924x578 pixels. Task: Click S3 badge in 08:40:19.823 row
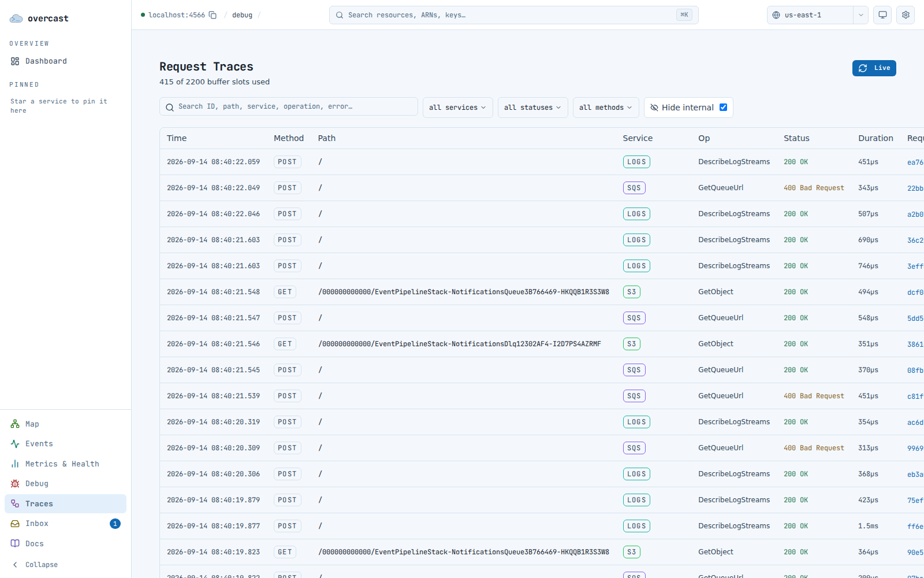coord(632,552)
